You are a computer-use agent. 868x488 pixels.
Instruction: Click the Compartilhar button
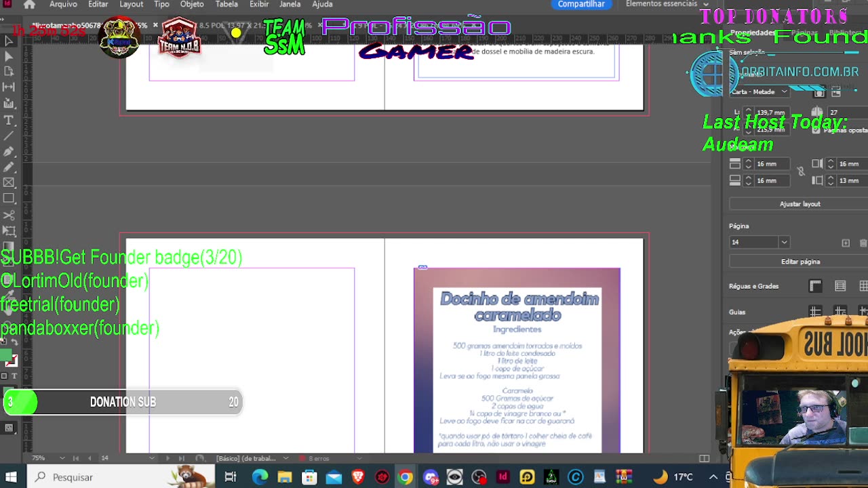click(x=581, y=4)
